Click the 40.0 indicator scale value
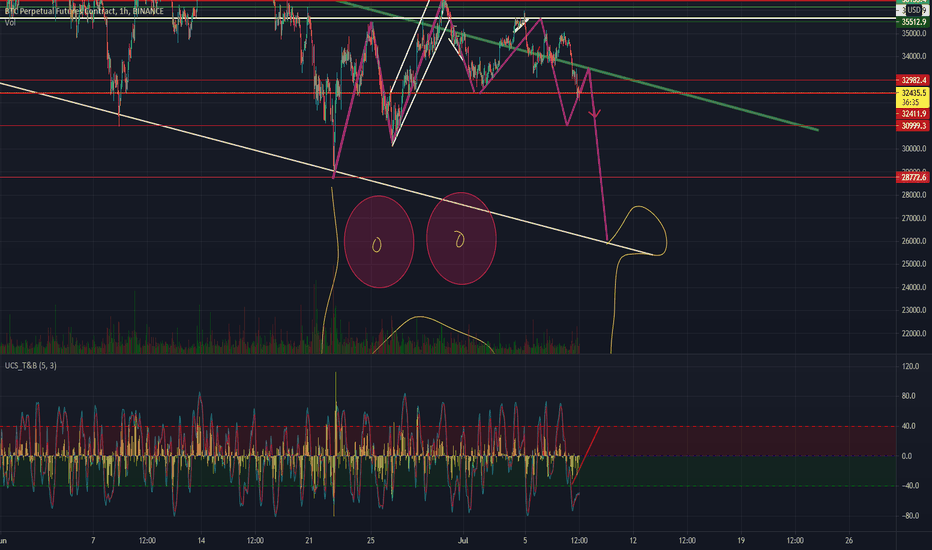Image resolution: width=932 pixels, height=550 pixels. pyautogui.click(x=908, y=426)
